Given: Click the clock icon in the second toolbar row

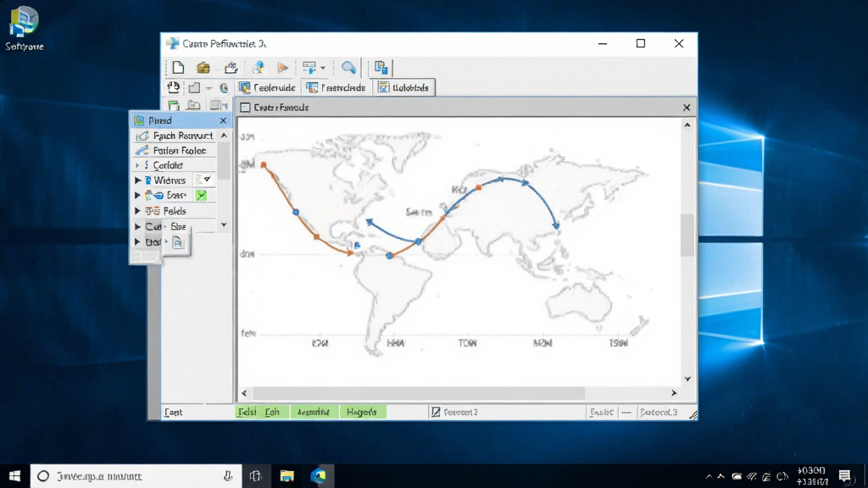Looking at the screenshot, I should pos(224,88).
